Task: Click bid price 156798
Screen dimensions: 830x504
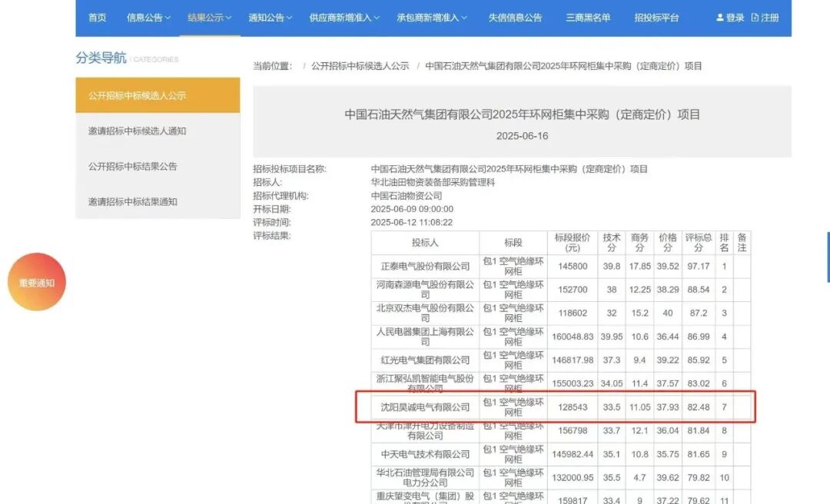Action: 573,431
